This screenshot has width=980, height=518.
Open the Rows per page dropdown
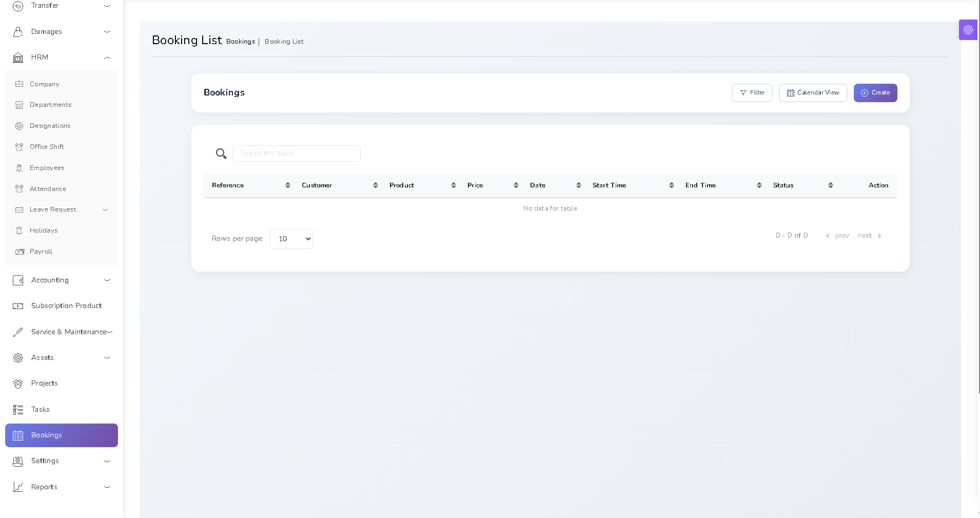tap(291, 239)
